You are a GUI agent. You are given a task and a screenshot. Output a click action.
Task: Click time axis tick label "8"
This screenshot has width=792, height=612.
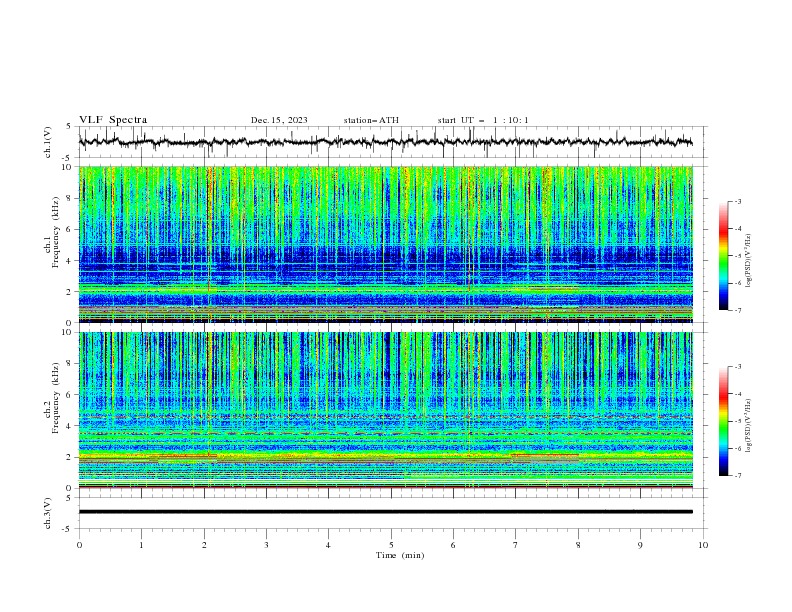[x=578, y=545]
